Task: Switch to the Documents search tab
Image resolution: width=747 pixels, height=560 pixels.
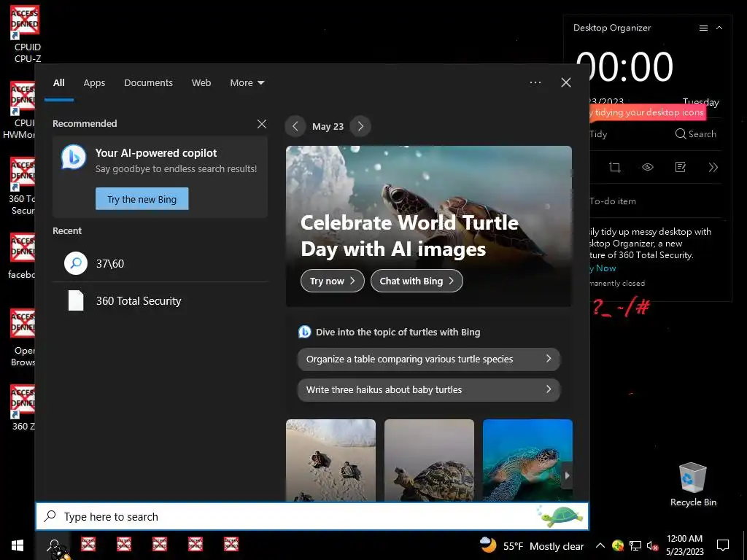Action: [148, 83]
